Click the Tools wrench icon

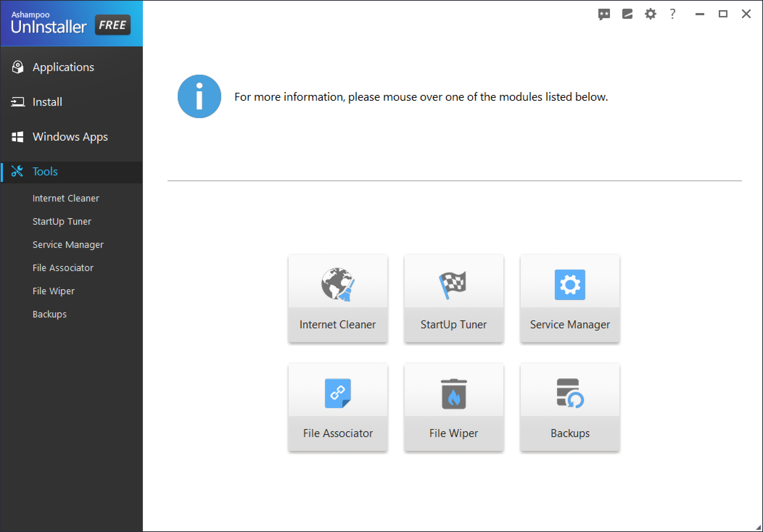tap(17, 171)
